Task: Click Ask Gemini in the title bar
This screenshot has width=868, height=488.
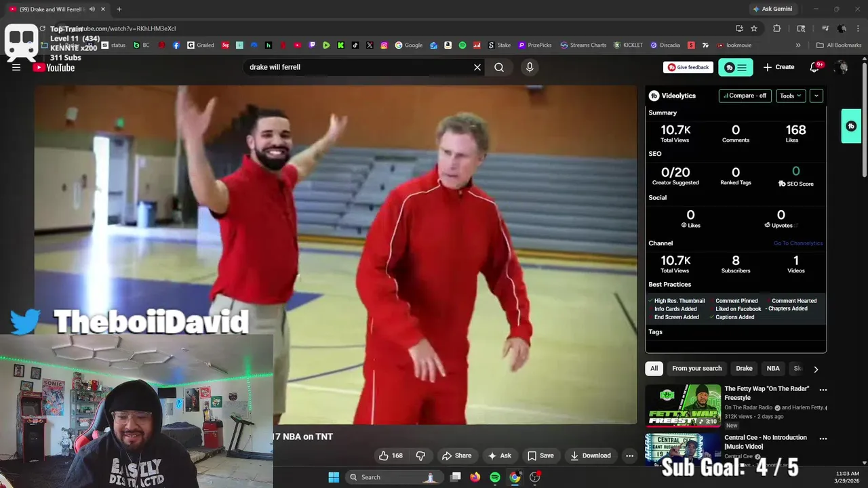Action: (x=772, y=9)
